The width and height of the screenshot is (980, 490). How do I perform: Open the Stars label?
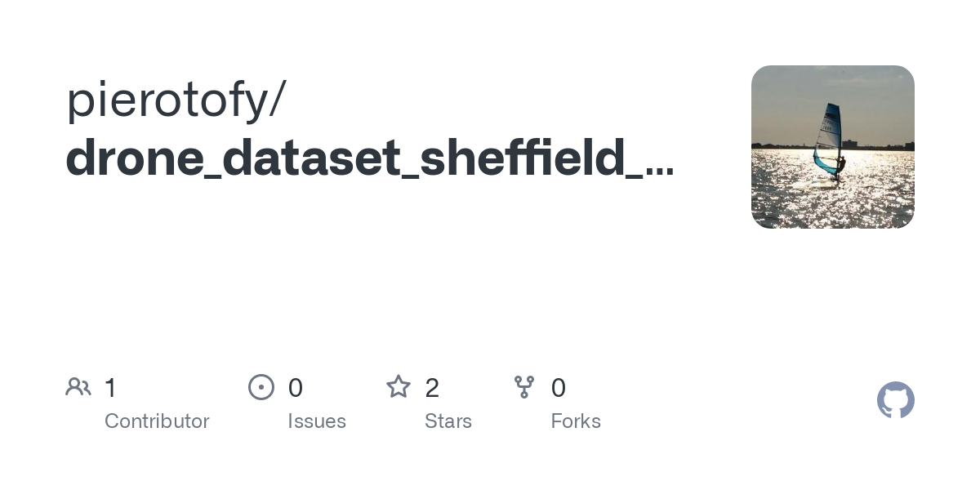point(448,421)
